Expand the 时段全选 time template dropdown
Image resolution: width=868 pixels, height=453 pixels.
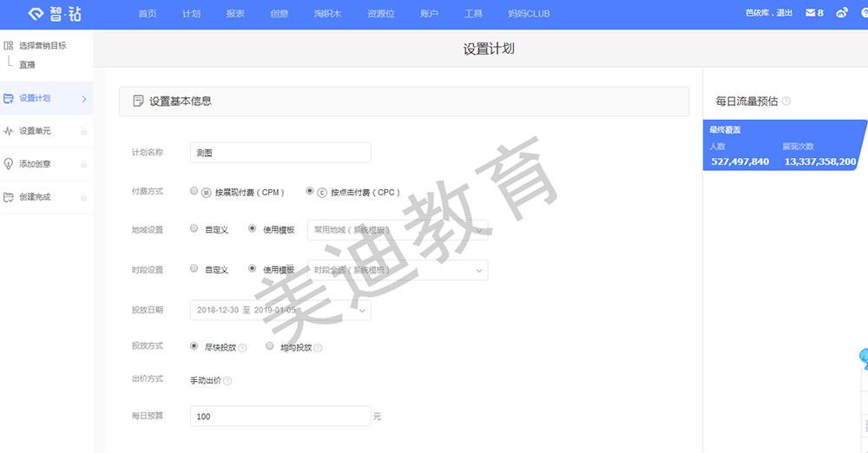click(398, 270)
